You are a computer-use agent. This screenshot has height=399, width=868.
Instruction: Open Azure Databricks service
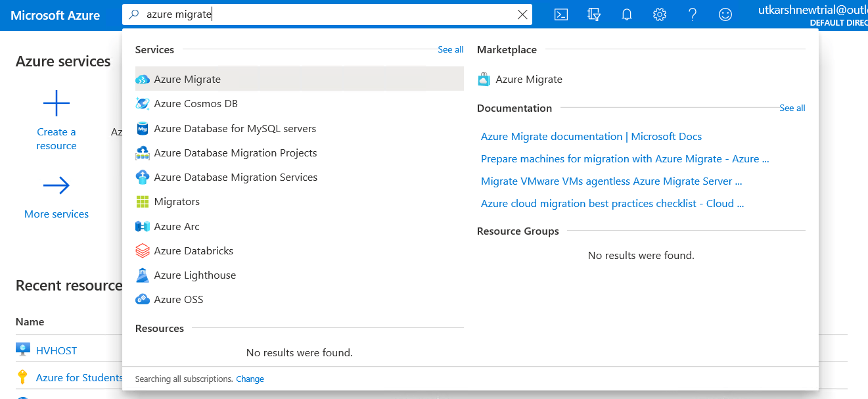194,250
